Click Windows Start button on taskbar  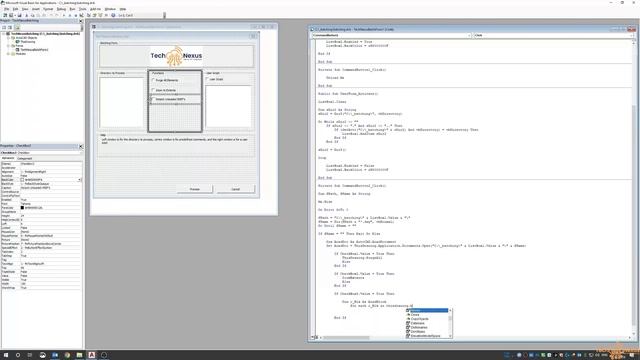(x=6, y=355)
